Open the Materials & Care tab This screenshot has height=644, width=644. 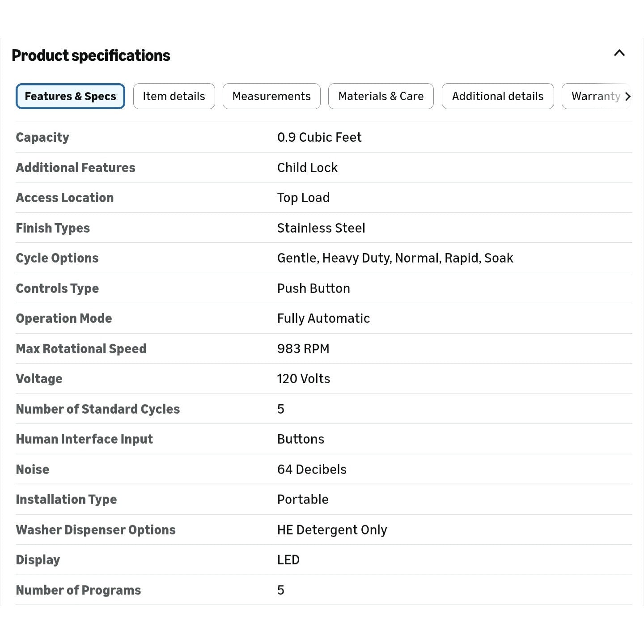(381, 96)
